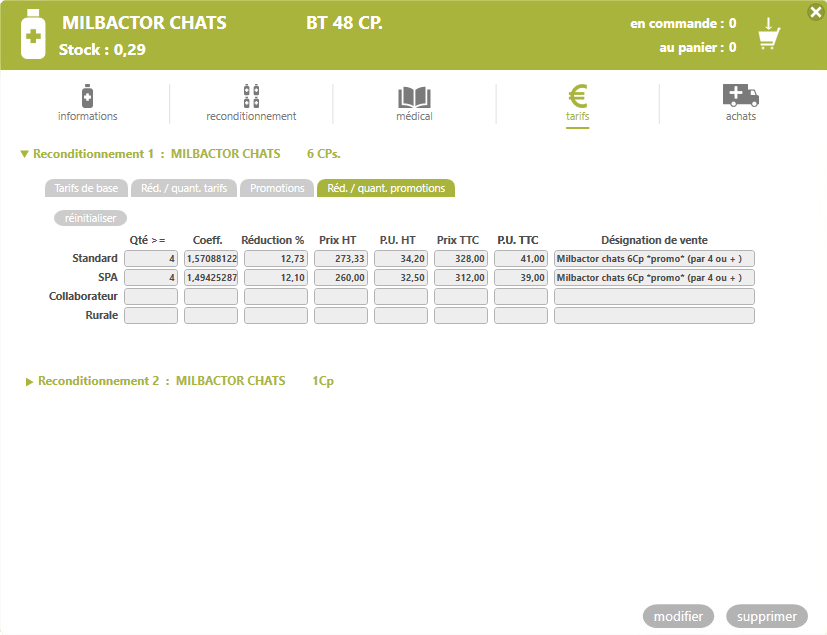Click SPA Coeff. field 1,49425287
This screenshot has width=827, height=635.
pyautogui.click(x=211, y=277)
